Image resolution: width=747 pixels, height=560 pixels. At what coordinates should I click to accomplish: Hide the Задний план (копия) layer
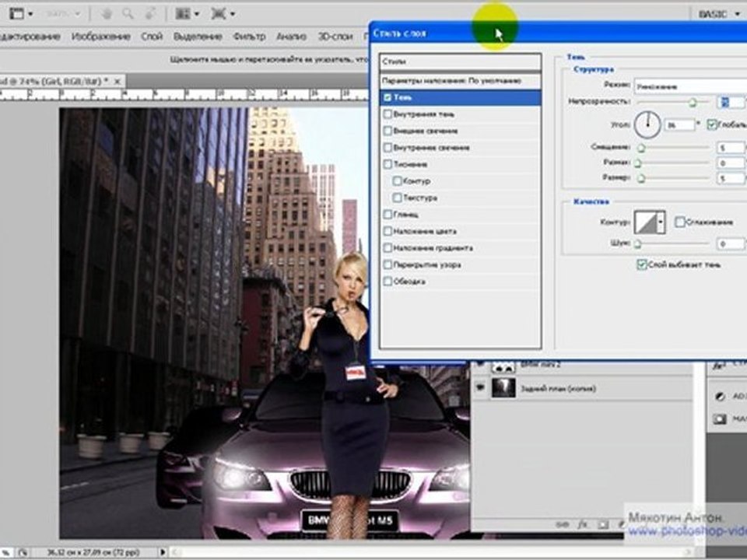pos(480,388)
